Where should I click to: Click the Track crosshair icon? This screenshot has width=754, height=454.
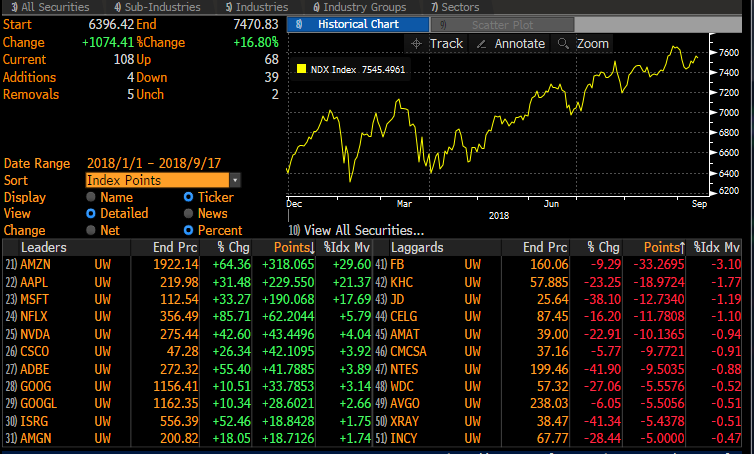tap(416, 44)
